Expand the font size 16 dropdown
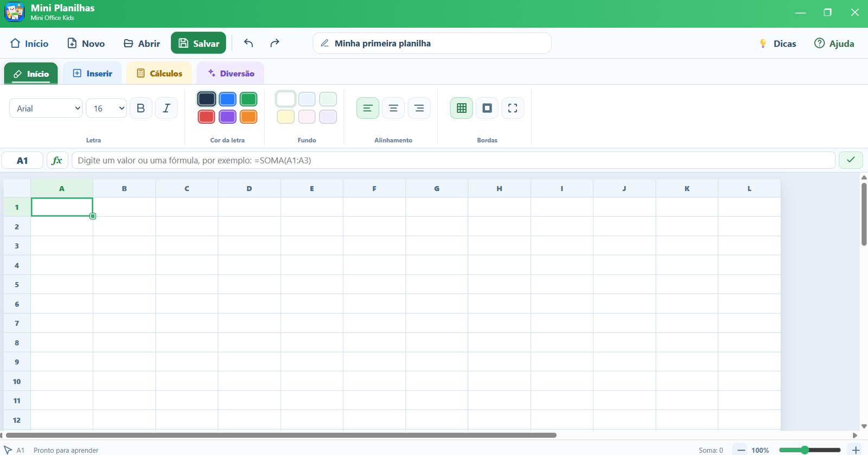Viewport: 868px width, 455px height. tap(106, 108)
